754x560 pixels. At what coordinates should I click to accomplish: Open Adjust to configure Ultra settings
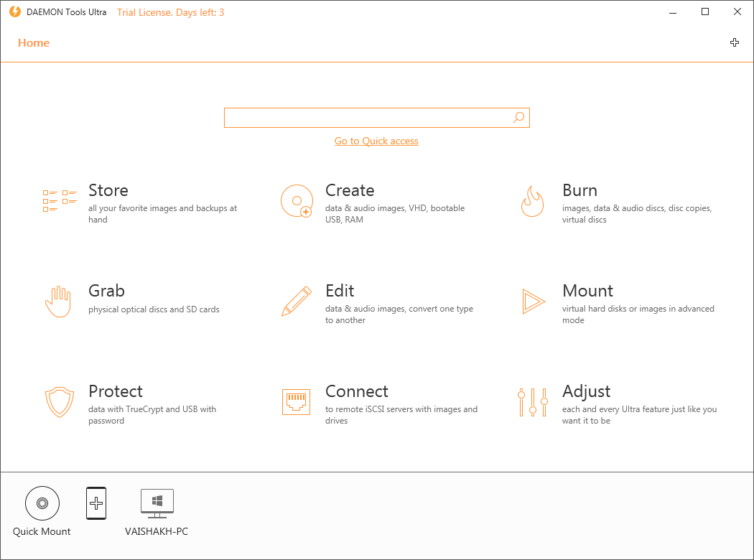pos(586,391)
